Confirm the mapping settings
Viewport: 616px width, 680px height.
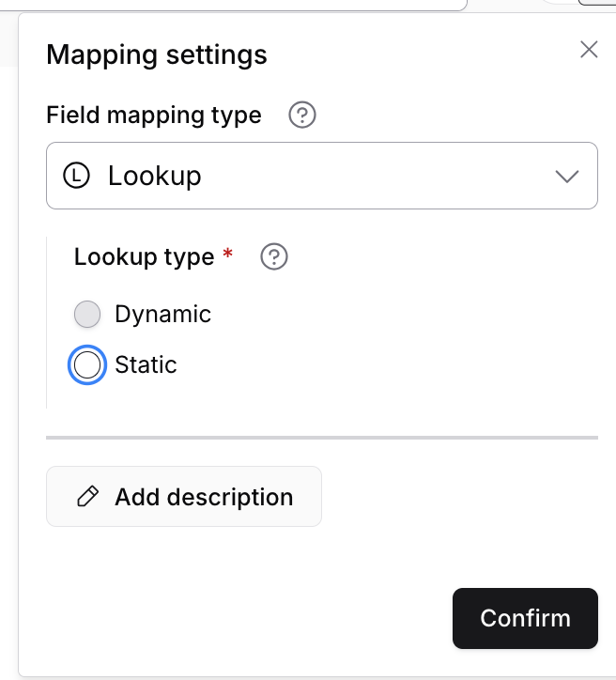point(525,618)
